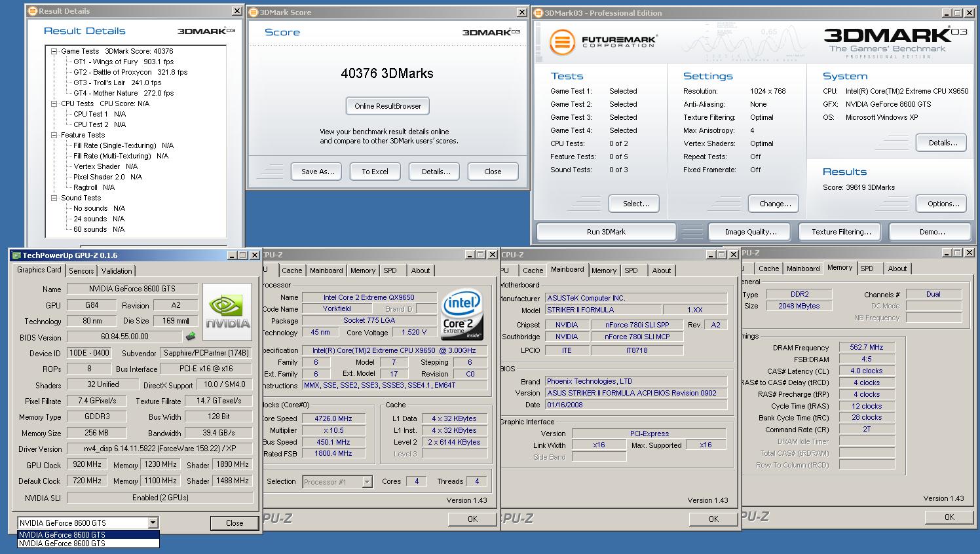Click the DRAM Frequency 562.7 MHz value
Viewport: 980px width, 554px height.
click(x=867, y=348)
